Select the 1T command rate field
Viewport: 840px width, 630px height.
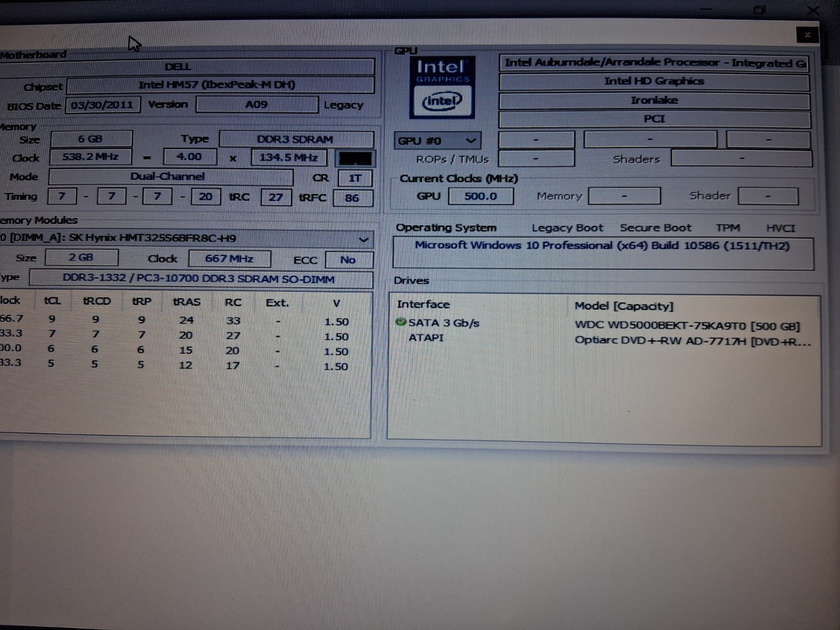point(355,178)
